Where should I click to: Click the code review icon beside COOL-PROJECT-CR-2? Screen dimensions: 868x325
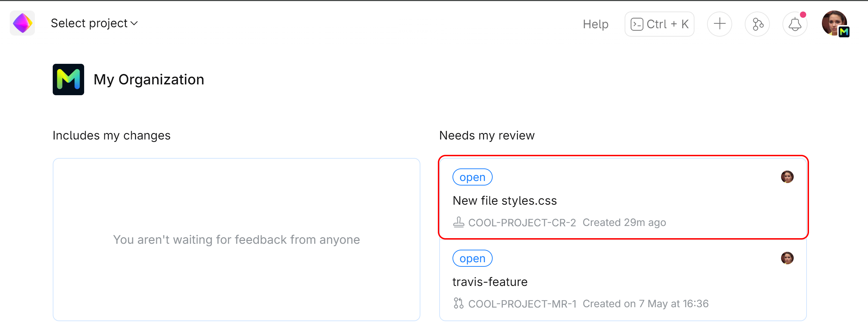click(458, 222)
